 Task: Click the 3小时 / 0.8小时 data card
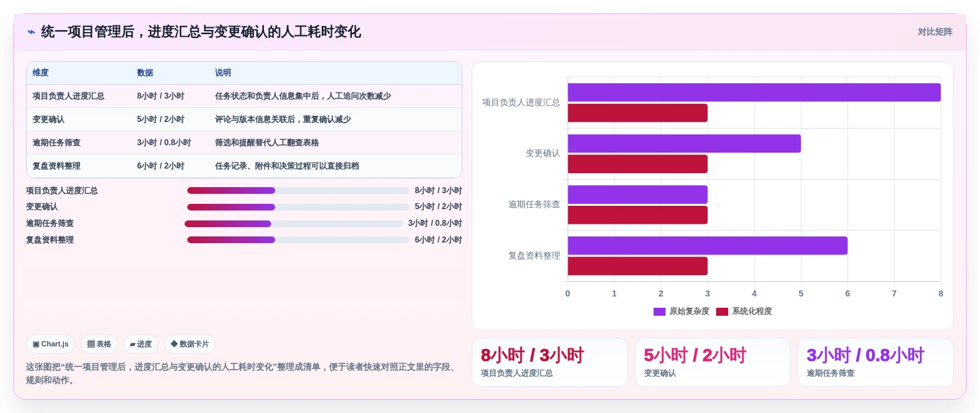[x=875, y=362]
